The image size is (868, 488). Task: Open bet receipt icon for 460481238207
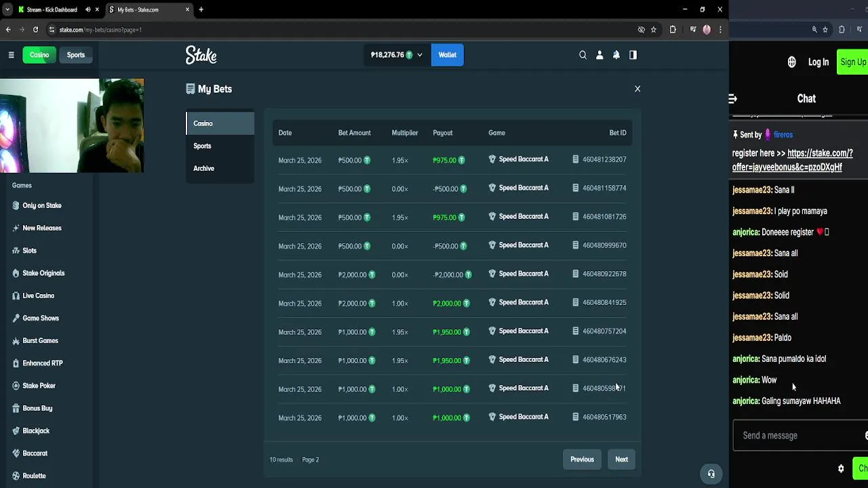[x=576, y=159]
